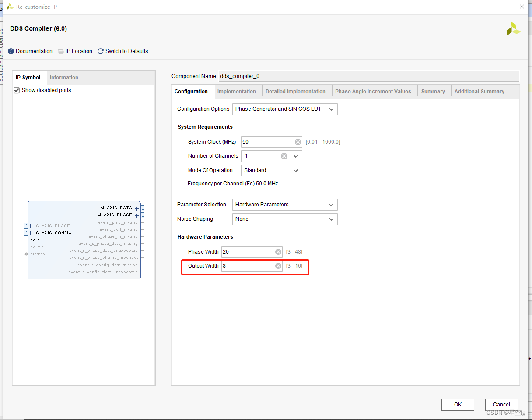
Task: Click the IP Location link
Action: pos(79,51)
